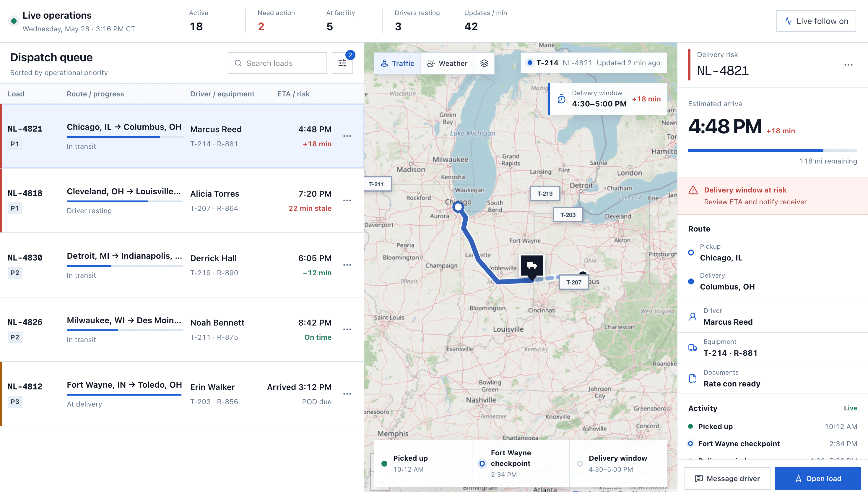Viewport: 868px width, 492px height.
Task: Click POD due on NL-4812 row
Action: click(x=317, y=402)
